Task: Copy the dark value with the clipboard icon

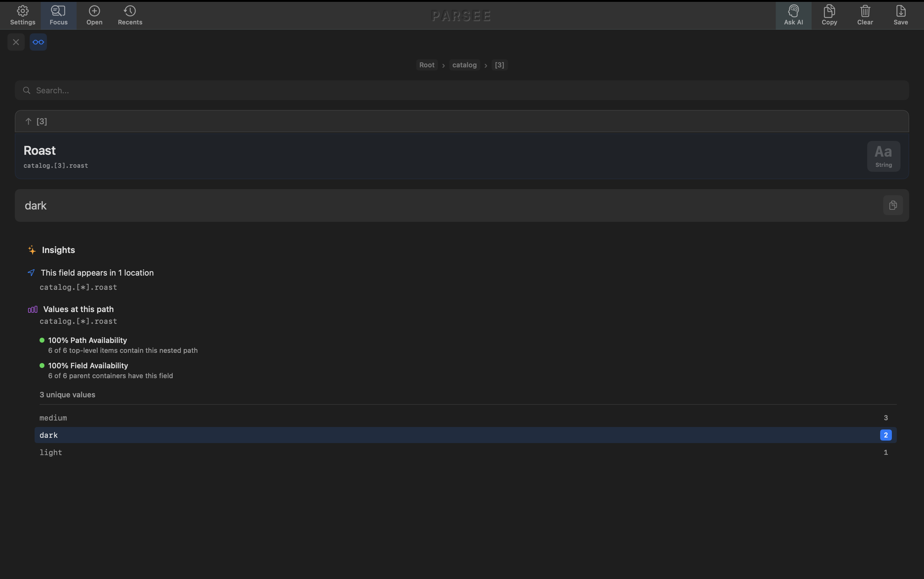Action: point(892,205)
